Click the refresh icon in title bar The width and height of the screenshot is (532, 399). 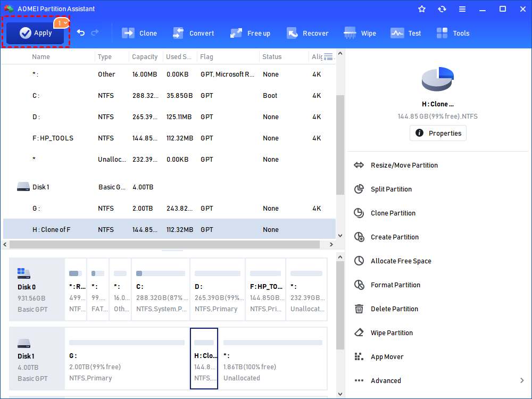442,9
